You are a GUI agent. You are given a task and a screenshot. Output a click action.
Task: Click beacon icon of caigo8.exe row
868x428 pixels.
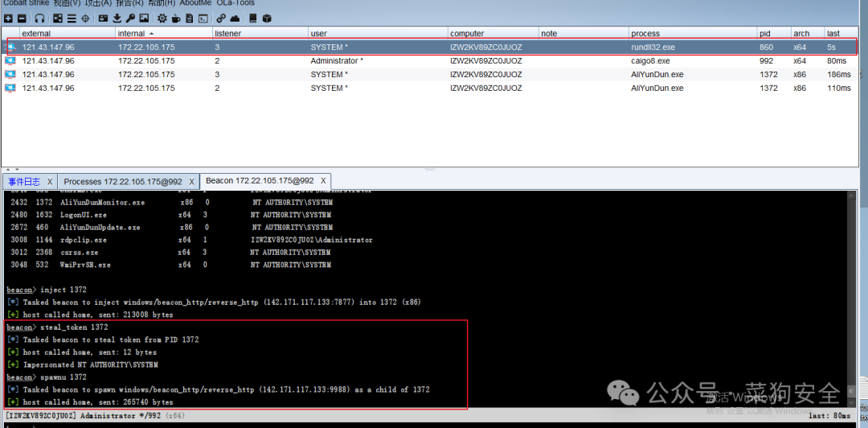point(11,60)
